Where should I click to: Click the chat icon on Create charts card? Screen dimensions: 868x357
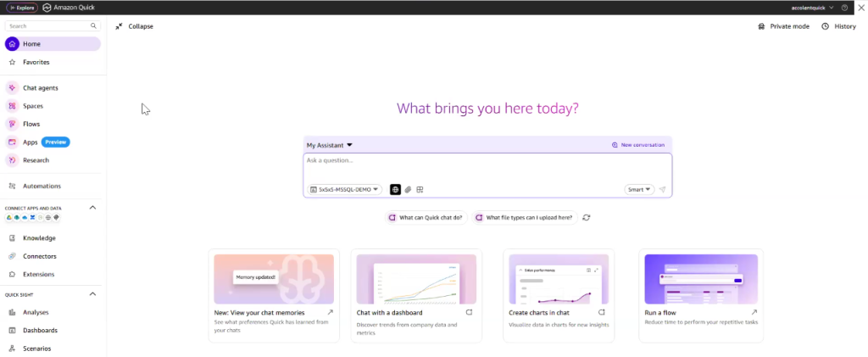pyautogui.click(x=604, y=312)
